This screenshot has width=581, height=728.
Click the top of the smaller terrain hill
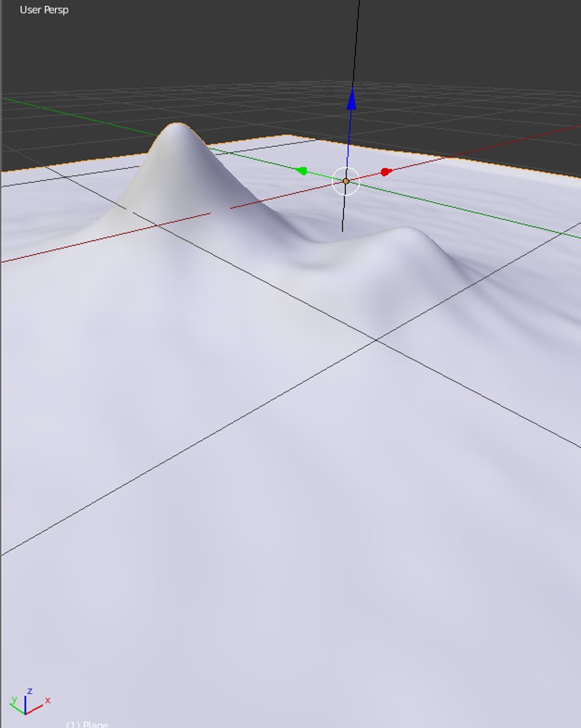coord(406,229)
